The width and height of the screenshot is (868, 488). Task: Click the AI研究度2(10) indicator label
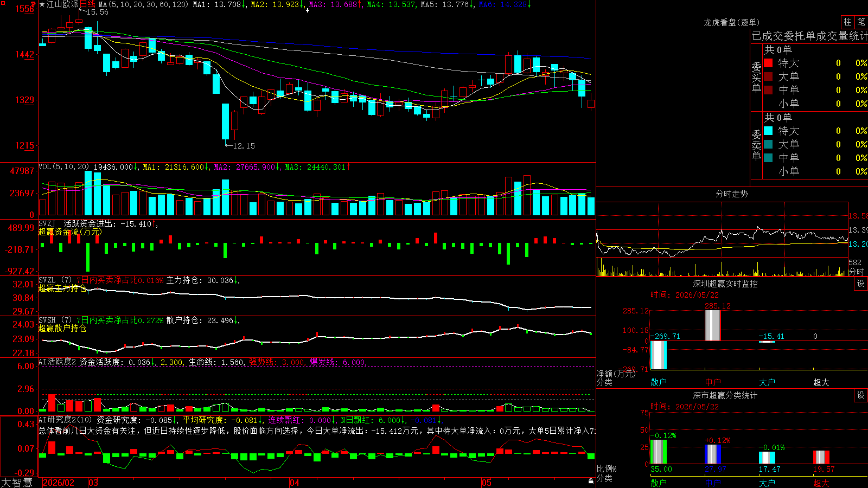tap(65, 420)
